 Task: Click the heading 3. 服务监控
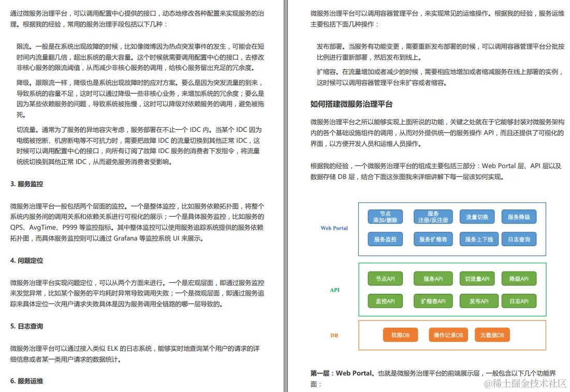26,184
